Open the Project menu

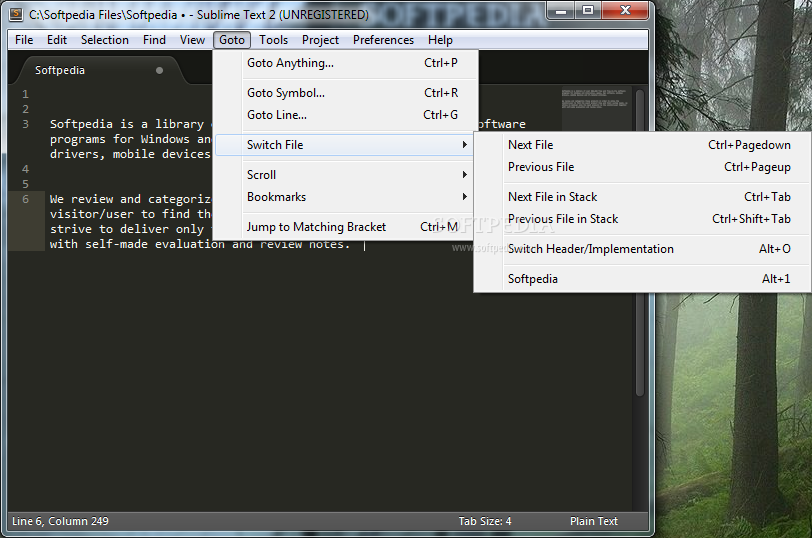[321, 40]
